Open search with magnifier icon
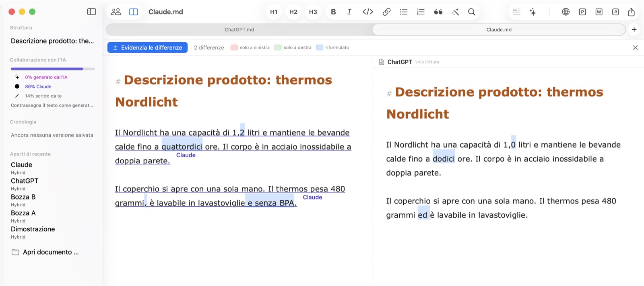This screenshot has width=644, height=286. [x=472, y=12]
